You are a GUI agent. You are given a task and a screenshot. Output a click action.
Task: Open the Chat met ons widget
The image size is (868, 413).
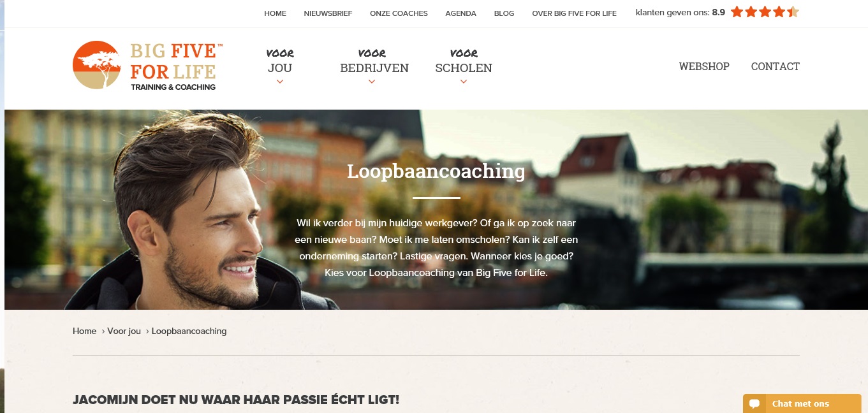click(x=802, y=403)
